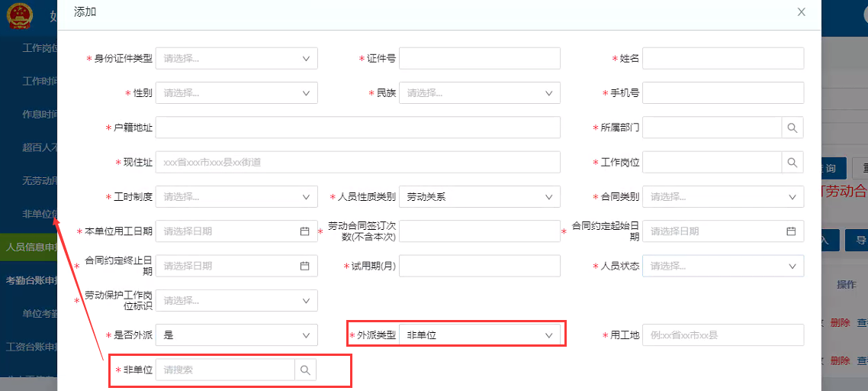Click the 试用期(月) input field
Viewport: 868px width, 391px height.
click(480, 267)
